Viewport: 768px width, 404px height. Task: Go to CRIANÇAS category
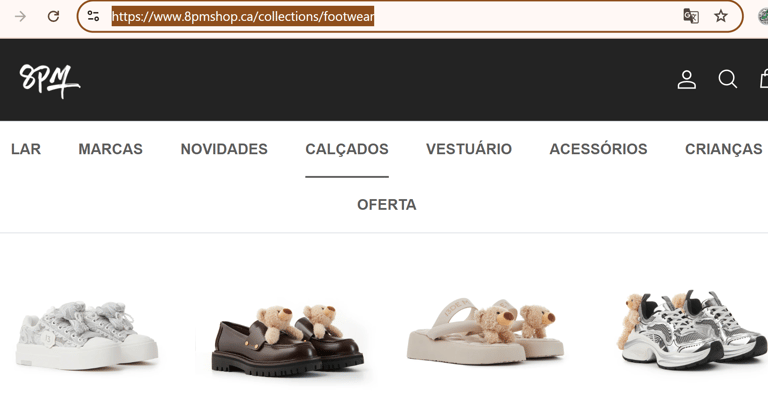(723, 149)
